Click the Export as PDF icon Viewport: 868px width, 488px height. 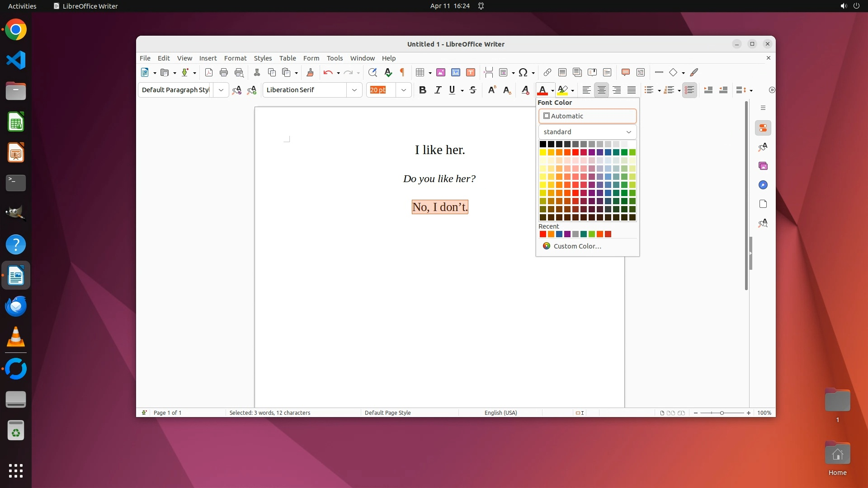[x=208, y=72]
